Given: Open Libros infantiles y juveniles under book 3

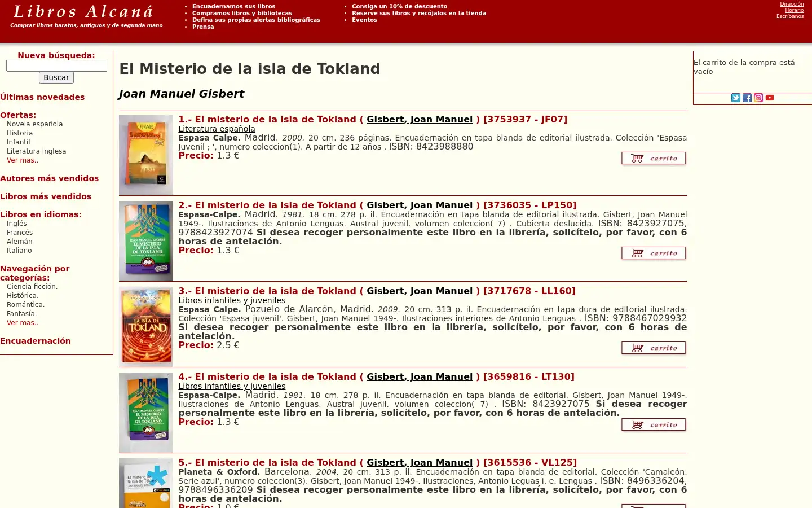Looking at the screenshot, I should [232, 300].
